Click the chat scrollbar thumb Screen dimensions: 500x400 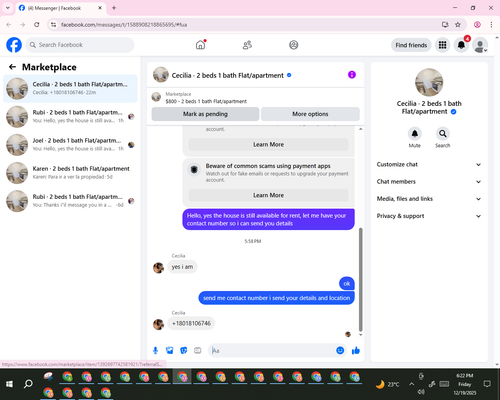click(360, 279)
